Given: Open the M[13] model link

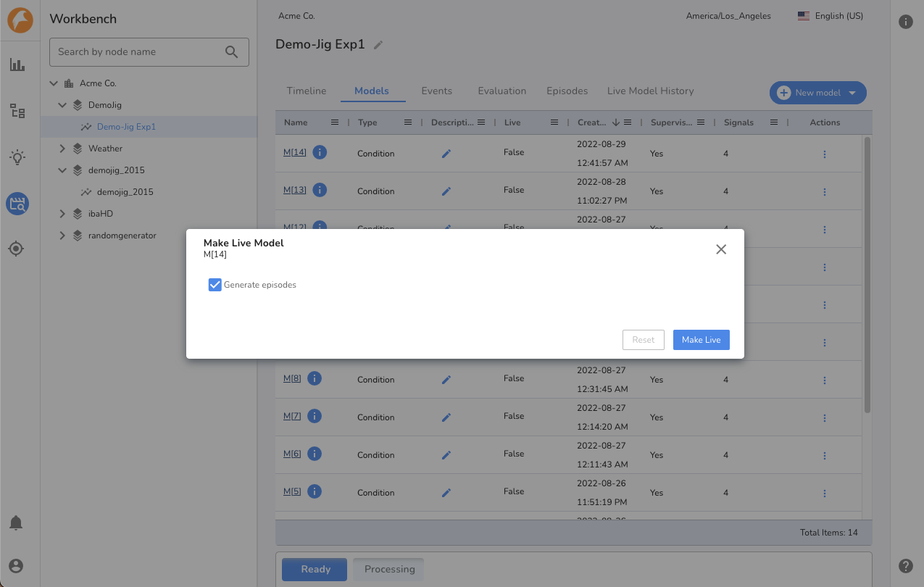Looking at the screenshot, I should coord(295,191).
